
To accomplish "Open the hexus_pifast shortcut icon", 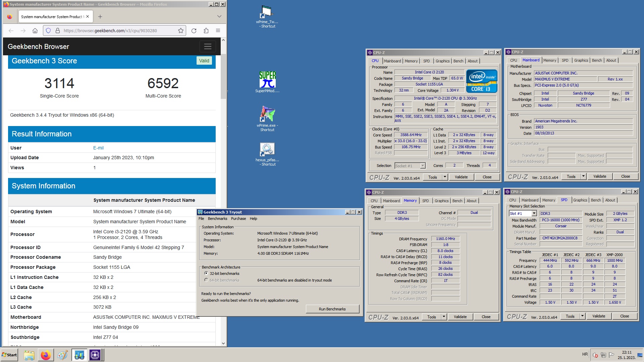I will pos(267,154).
